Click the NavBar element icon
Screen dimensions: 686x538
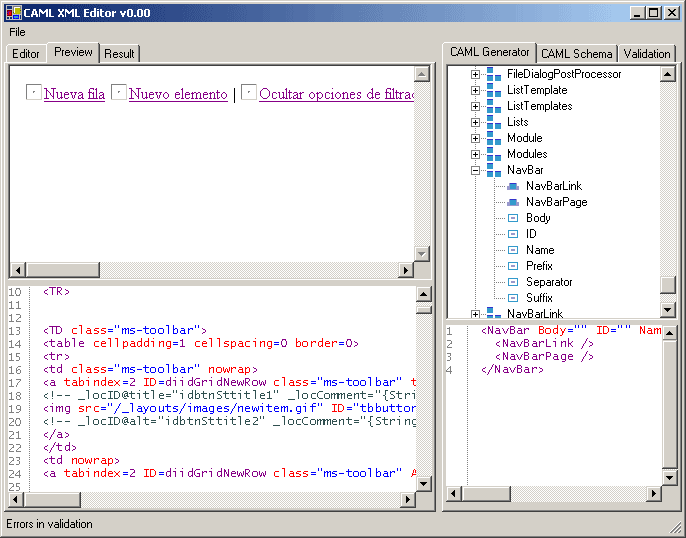pyautogui.click(x=494, y=170)
